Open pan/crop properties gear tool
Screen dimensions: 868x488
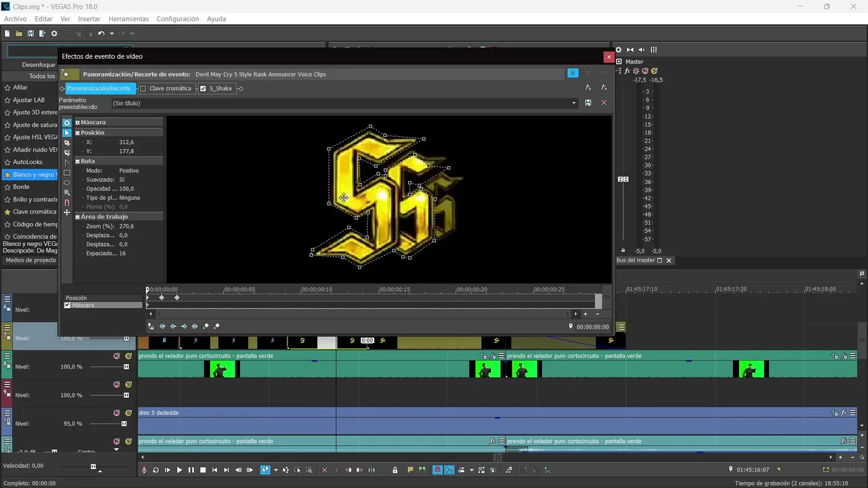[66, 123]
